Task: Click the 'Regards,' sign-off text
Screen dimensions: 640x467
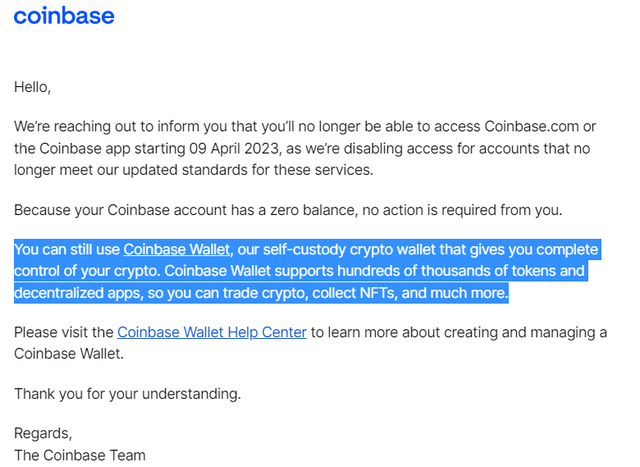Action: tap(43, 434)
